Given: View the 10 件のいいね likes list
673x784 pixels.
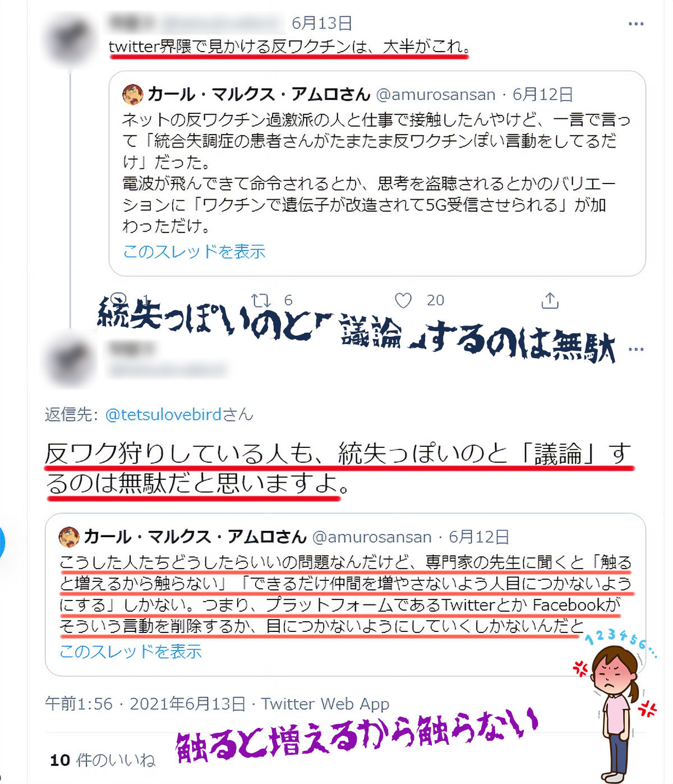Looking at the screenshot, I should (x=103, y=760).
